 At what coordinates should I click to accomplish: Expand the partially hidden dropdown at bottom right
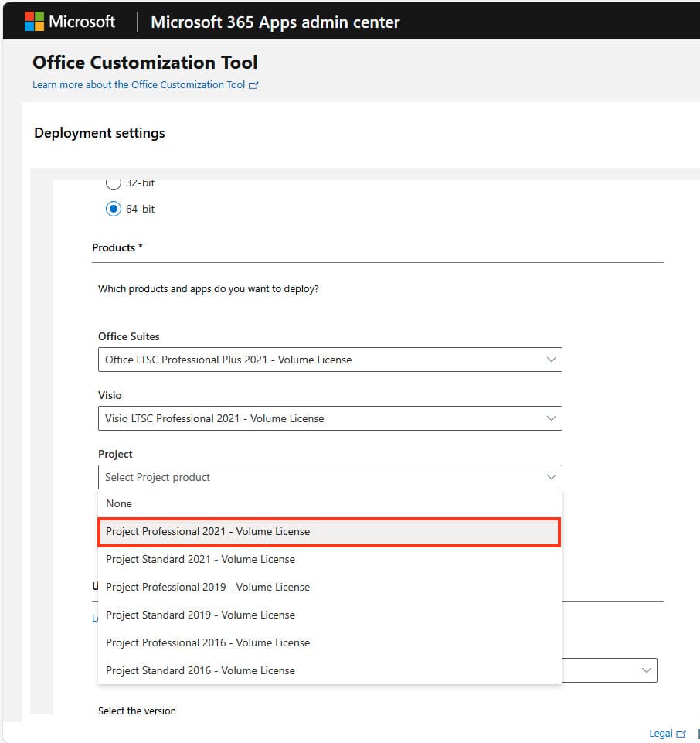pos(646,670)
